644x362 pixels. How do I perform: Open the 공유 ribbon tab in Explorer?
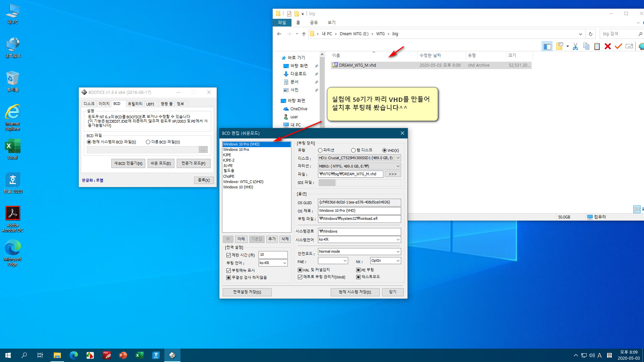[x=314, y=22]
